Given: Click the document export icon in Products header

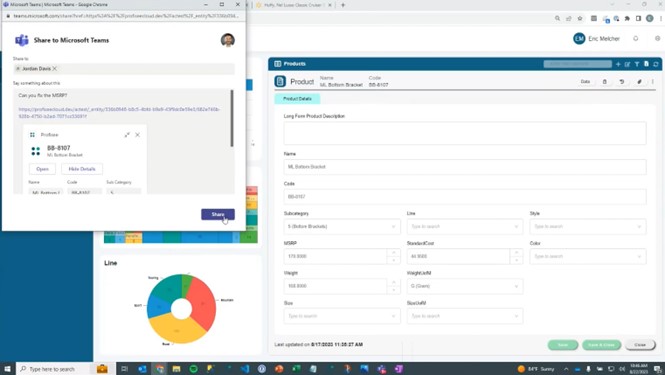Looking at the screenshot, I should click(x=646, y=64).
